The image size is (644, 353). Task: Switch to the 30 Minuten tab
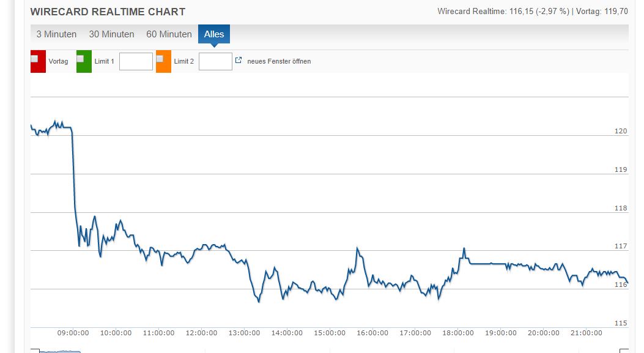pos(111,34)
